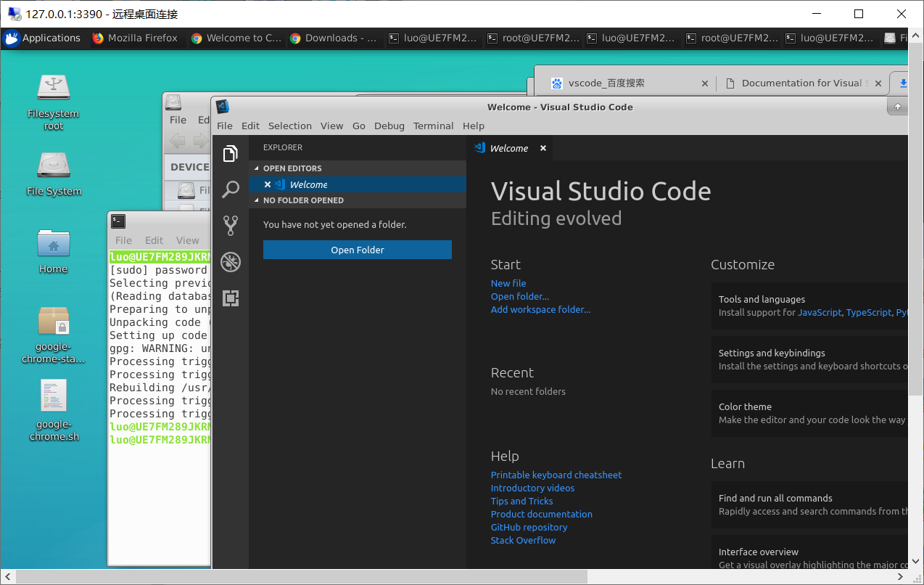The width and height of the screenshot is (924, 585).
Task: Open the Stack Overflow link
Action: 523,540
